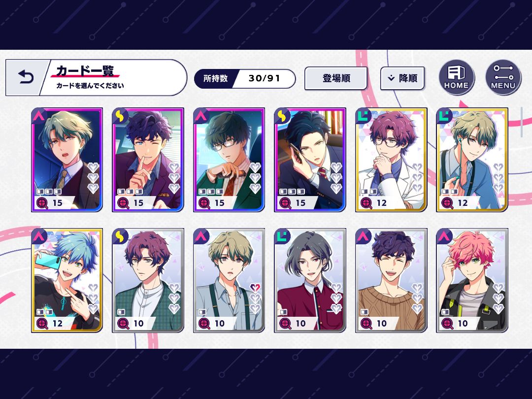Open the MENU button
532x399 pixels.
[x=503, y=77]
